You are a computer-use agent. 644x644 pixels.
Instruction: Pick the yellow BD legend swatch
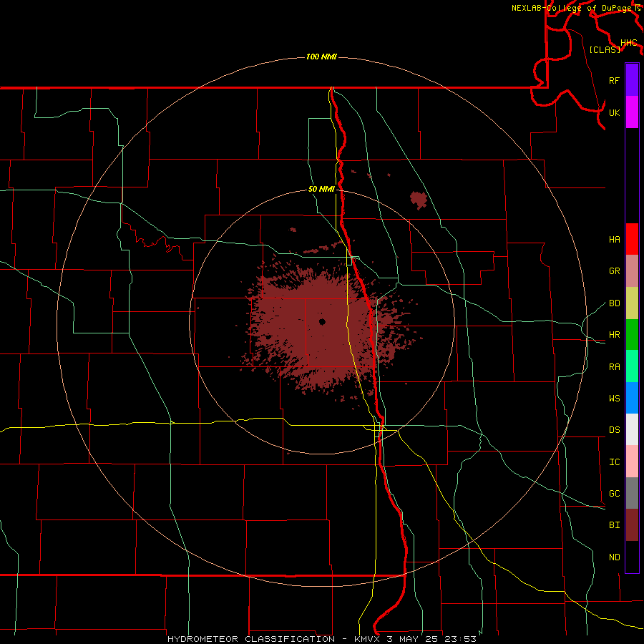click(x=632, y=303)
